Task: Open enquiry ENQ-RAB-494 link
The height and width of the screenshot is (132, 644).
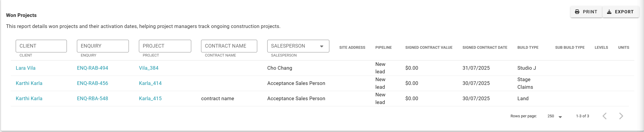Action: (92, 68)
